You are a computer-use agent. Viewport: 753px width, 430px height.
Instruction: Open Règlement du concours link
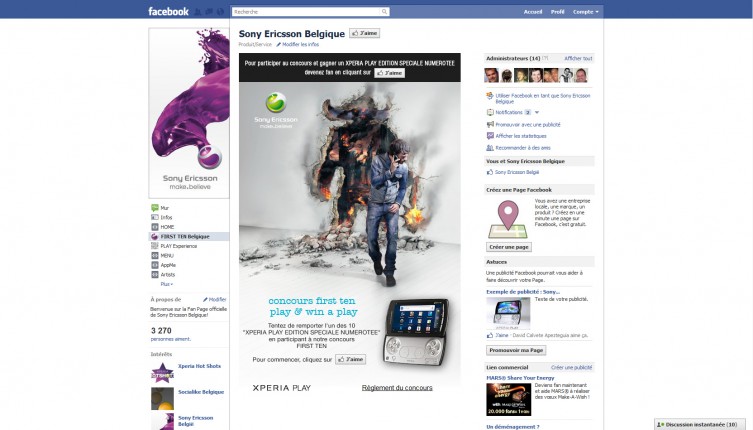(x=397, y=388)
